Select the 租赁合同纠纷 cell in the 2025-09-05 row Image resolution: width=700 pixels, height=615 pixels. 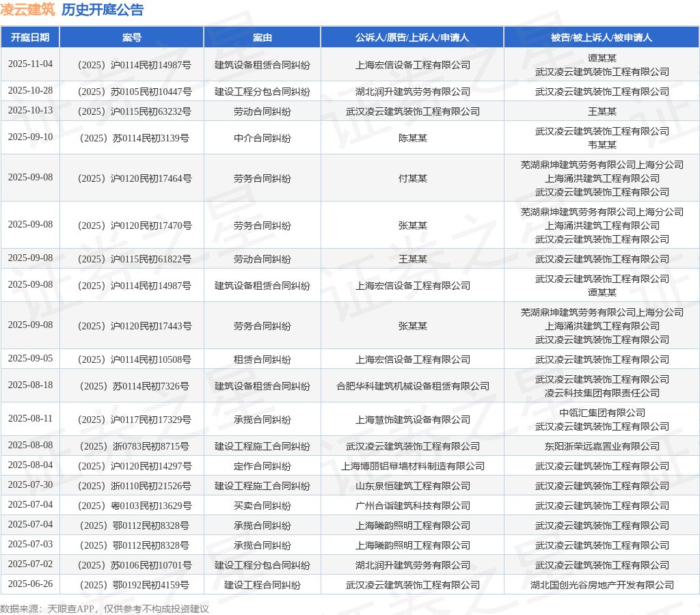click(x=262, y=359)
